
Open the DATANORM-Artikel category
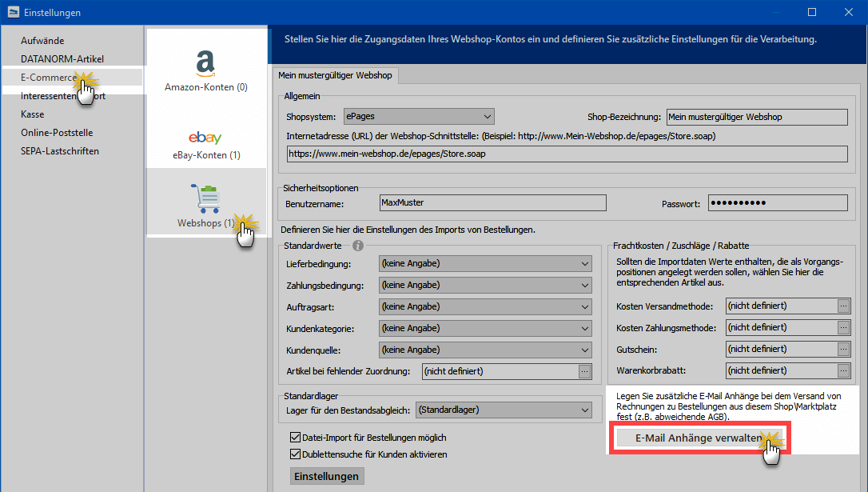click(x=62, y=58)
